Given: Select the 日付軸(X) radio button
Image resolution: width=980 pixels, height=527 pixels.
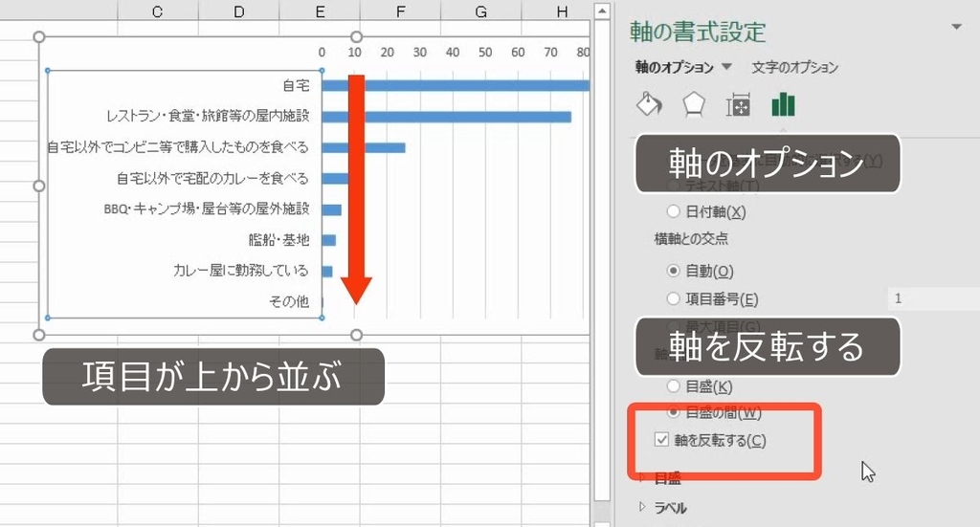Looking at the screenshot, I should (673, 211).
